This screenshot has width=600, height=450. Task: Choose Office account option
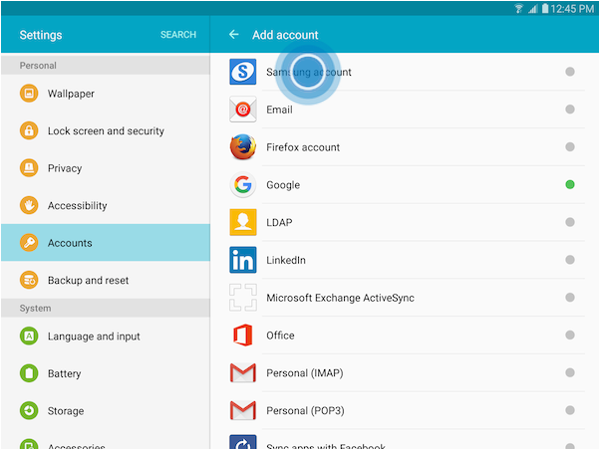click(x=405, y=335)
